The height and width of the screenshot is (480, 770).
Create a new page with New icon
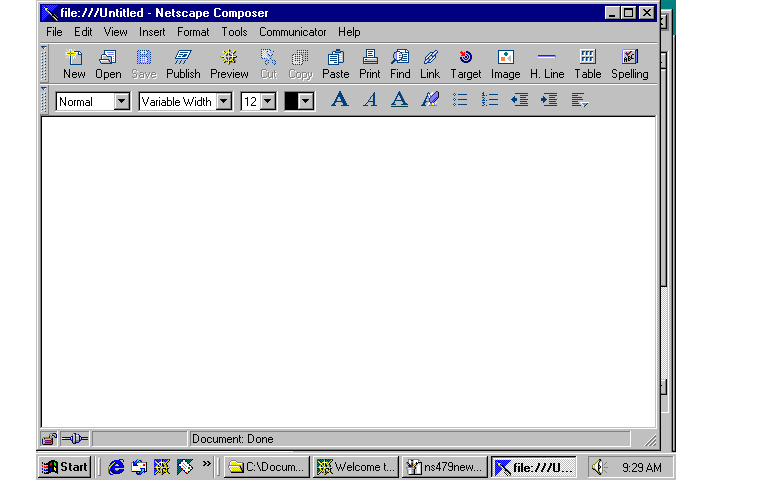click(74, 64)
